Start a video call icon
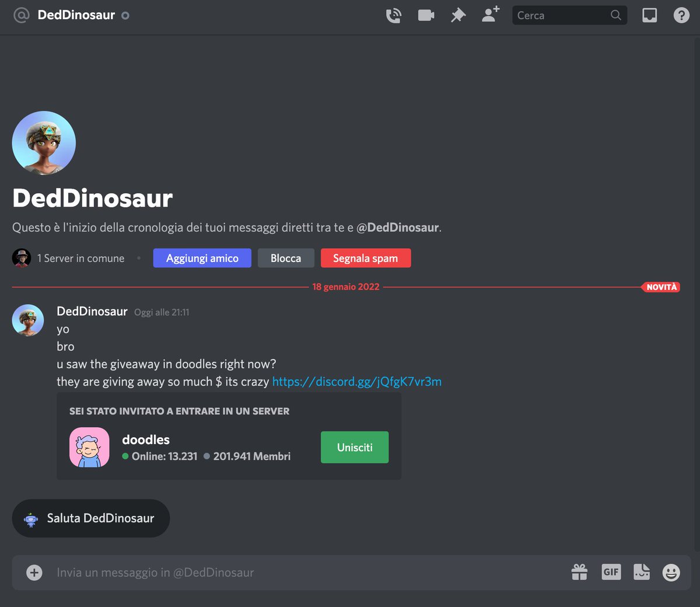Viewport: 700px width, 607px height. 426,15
